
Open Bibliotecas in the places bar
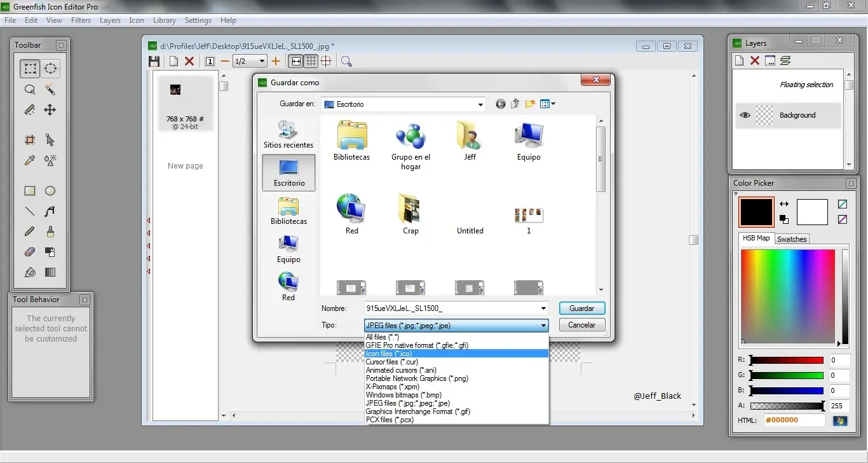(x=288, y=211)
